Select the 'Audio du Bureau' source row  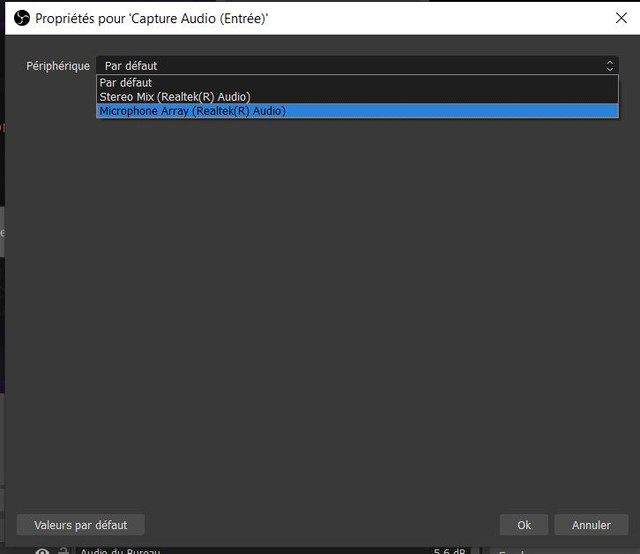(120, 551)
